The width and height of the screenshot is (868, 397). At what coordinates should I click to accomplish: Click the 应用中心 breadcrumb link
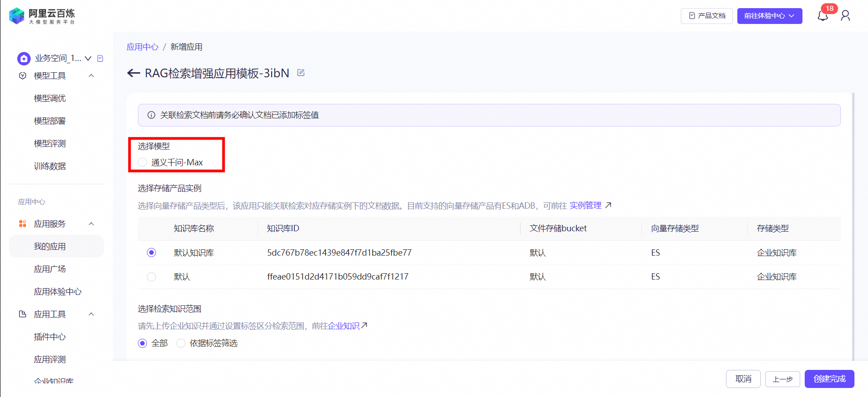142,47
